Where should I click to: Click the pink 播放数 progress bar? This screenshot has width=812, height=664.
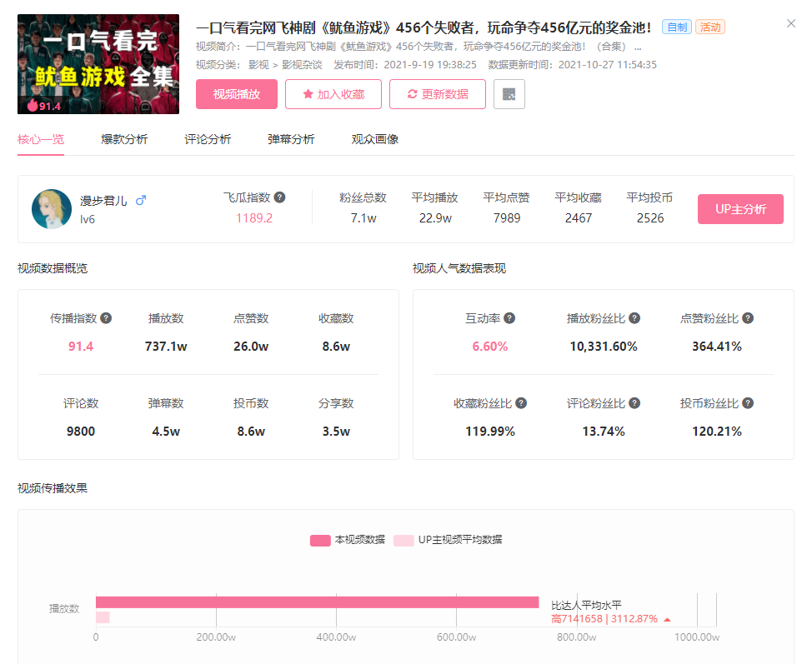(x=317, y=601)
